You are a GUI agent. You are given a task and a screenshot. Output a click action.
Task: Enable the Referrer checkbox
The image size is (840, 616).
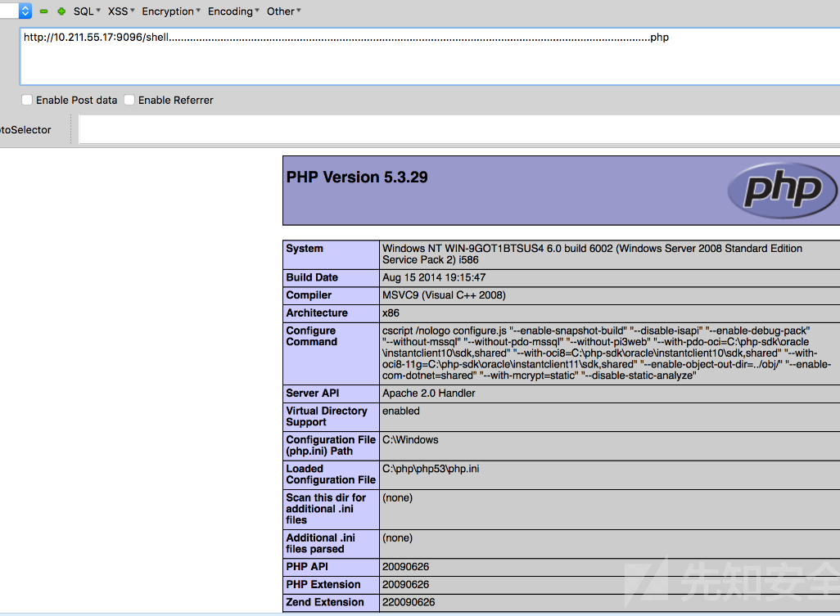129,100
